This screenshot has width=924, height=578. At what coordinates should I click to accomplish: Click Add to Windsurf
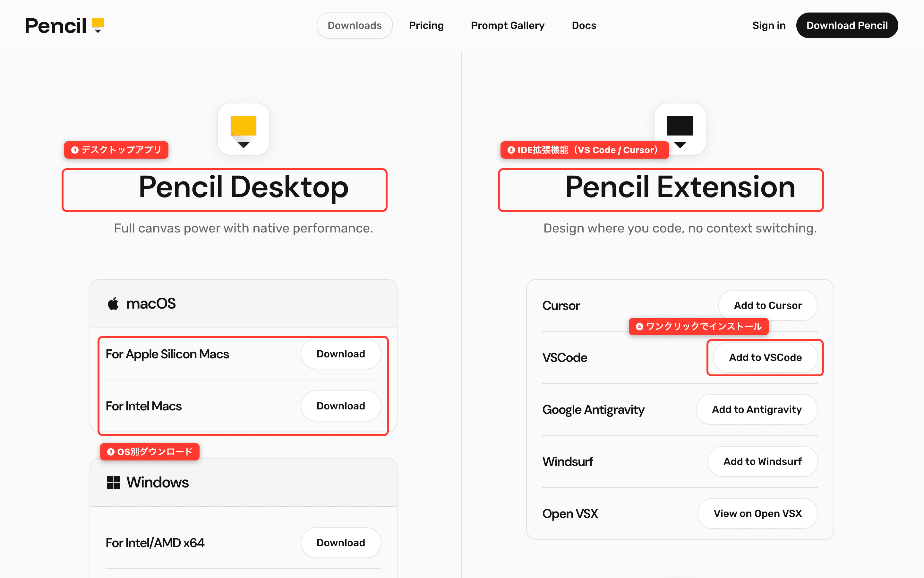[x=763, y=461]
